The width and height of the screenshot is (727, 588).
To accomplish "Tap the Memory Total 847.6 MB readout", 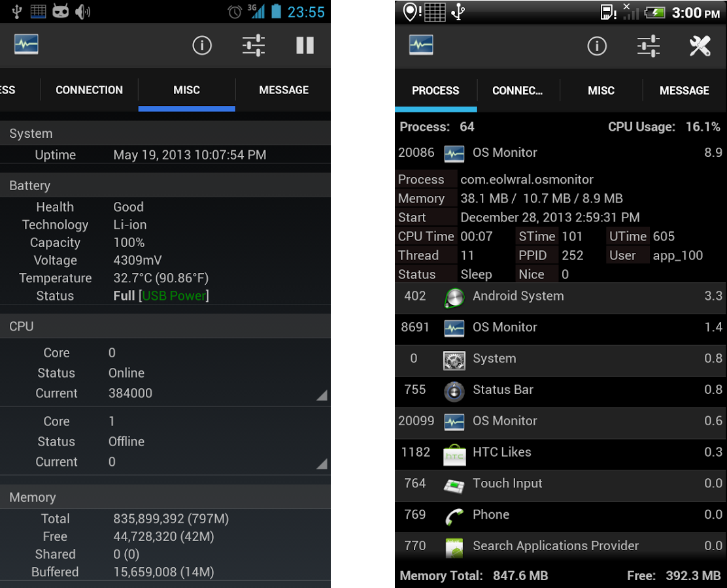I will click(x=474, y=576).
